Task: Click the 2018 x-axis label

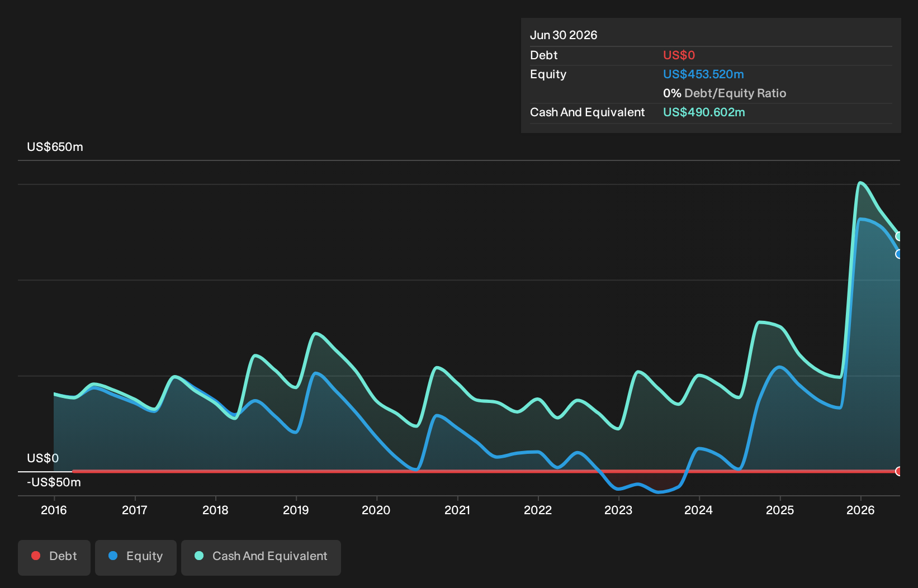Action: [x=215, y=510]
